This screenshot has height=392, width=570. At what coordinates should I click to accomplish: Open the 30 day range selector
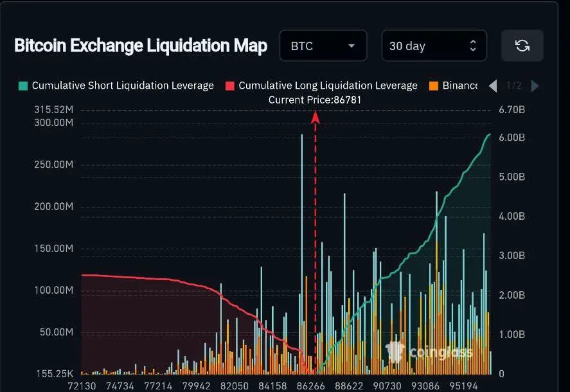[x=434, y=46]
